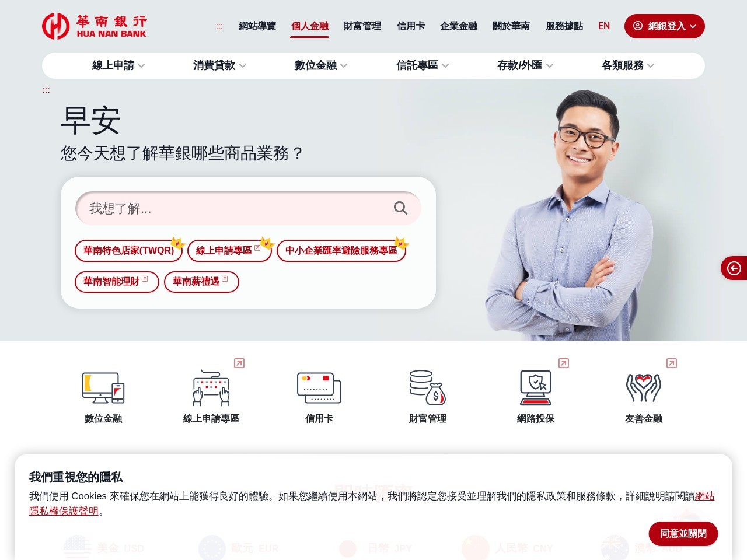This screenshot has height=560, width=747.
Task: Click the 網路投保 shield icon
Action: [x=536, y=388]
